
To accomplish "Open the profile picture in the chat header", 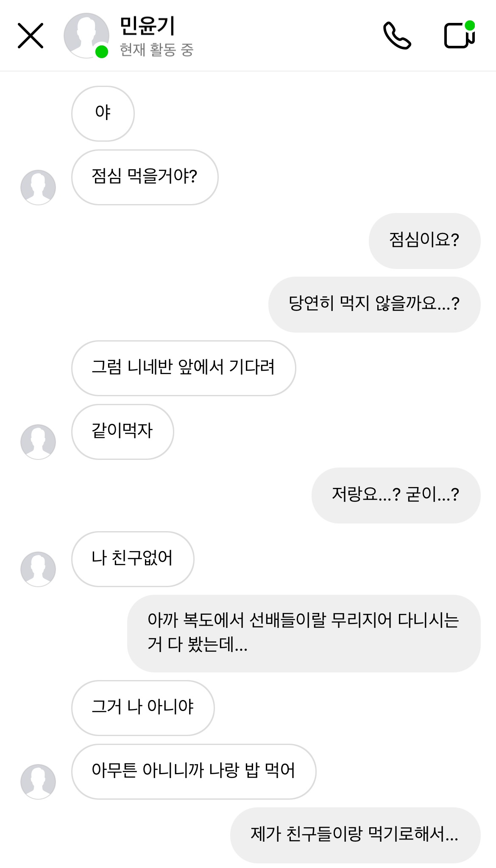I will (86, 36).
